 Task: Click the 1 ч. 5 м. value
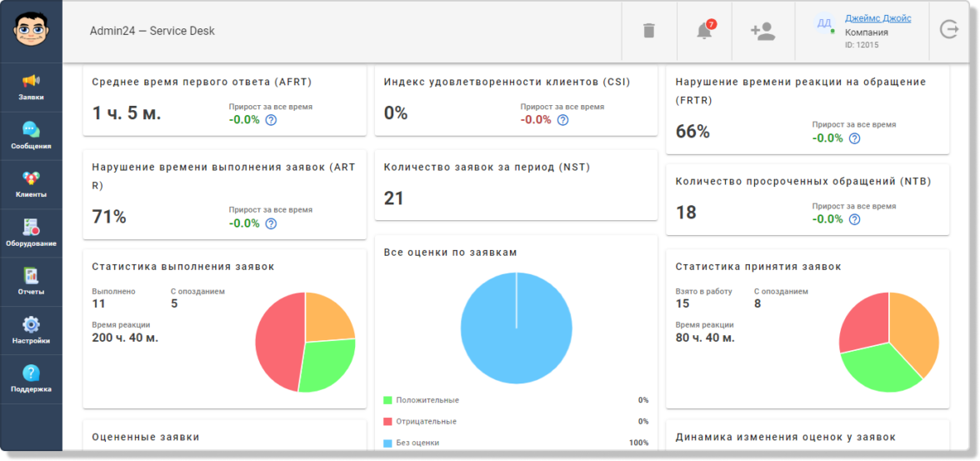tap(127, 113)
